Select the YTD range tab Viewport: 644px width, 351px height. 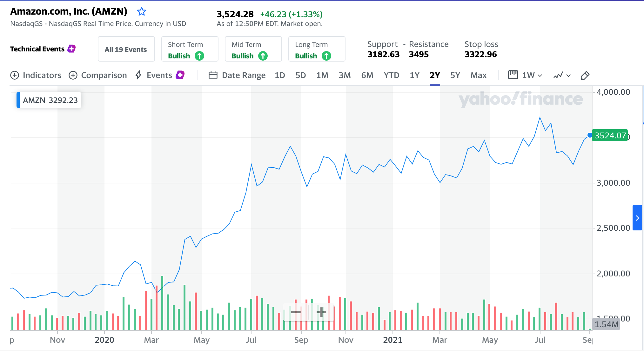(392, 75)
